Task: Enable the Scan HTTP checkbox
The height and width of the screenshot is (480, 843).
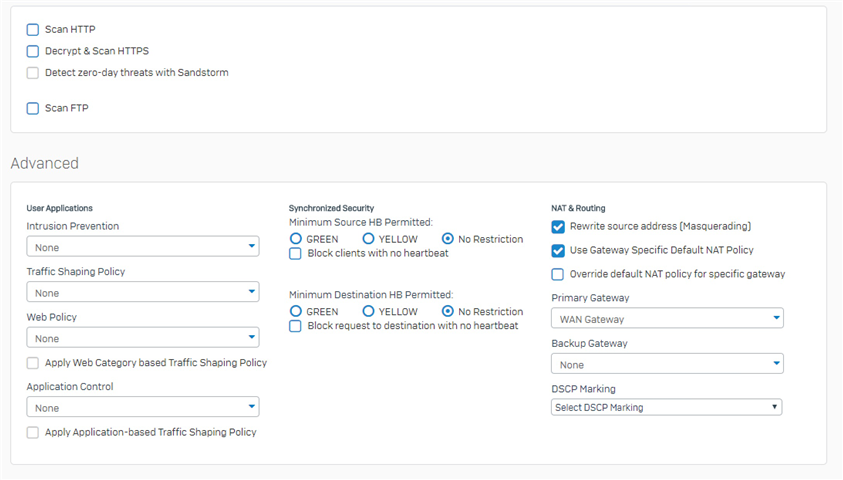Action: [x=33, y=30]
